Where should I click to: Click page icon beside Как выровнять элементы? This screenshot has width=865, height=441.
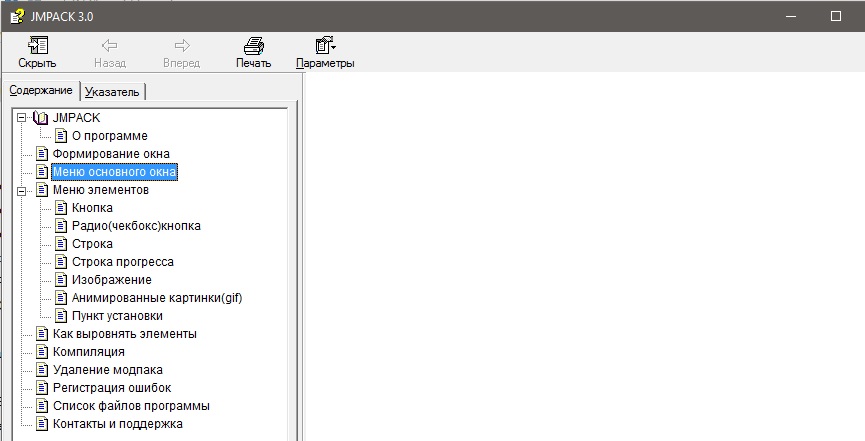pyautogui.click(x=42, y=334)
